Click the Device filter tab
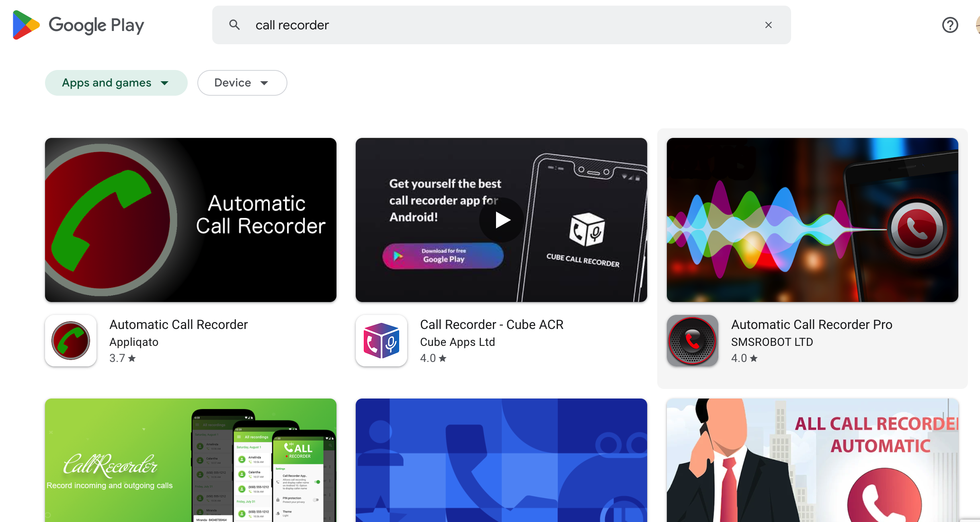The width and height of the screenshot is (980, 522). [240, 82]
